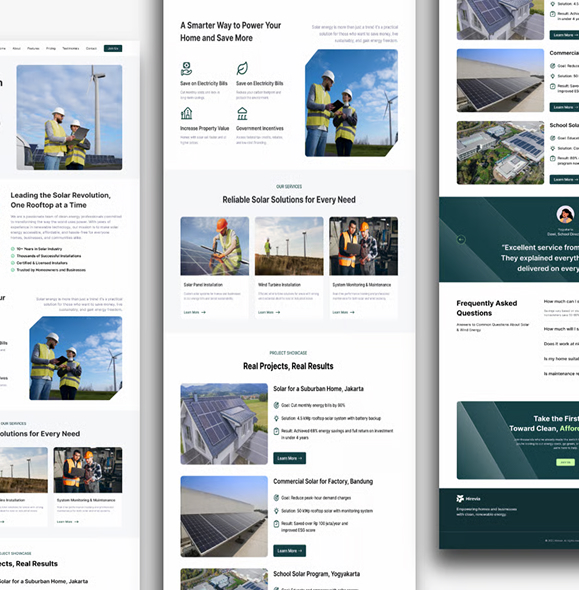
Task: Open Pricing in the left page navbar
Action: tap(51, 48)
